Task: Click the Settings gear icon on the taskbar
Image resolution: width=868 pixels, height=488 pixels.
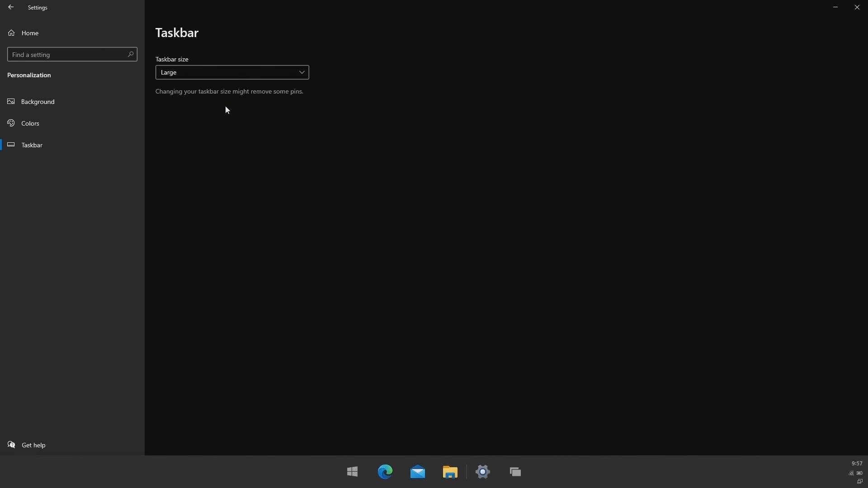Action: [x=483, y=472]
